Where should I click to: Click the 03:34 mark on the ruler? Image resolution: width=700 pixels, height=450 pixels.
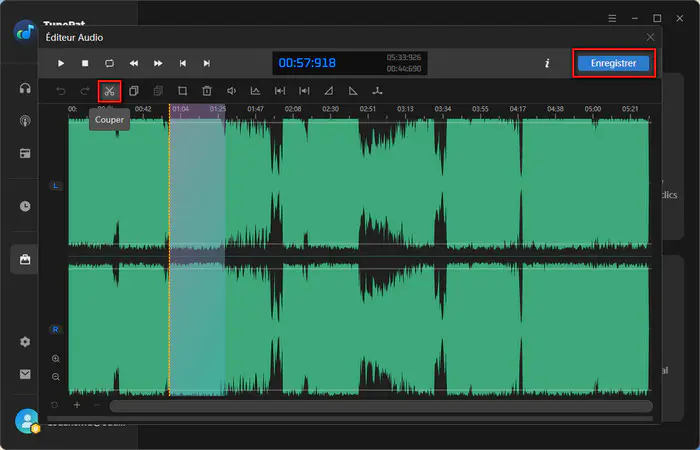(443, 109)
